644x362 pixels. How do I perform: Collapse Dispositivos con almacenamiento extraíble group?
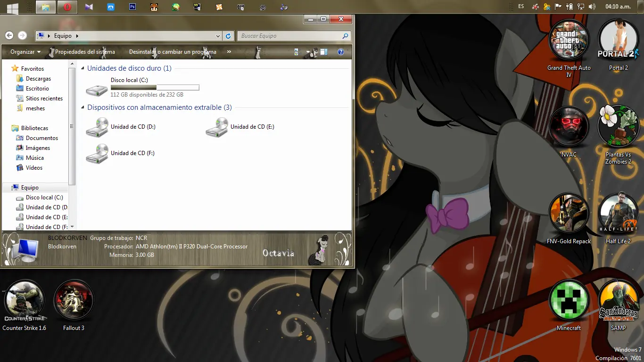coord(83,108)
